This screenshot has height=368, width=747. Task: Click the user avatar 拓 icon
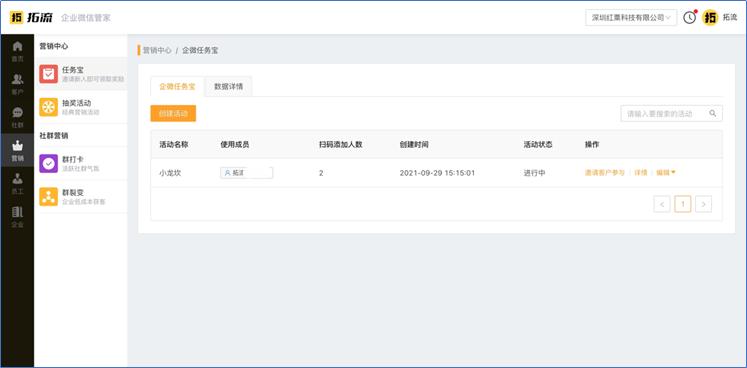tap(710, 18)
